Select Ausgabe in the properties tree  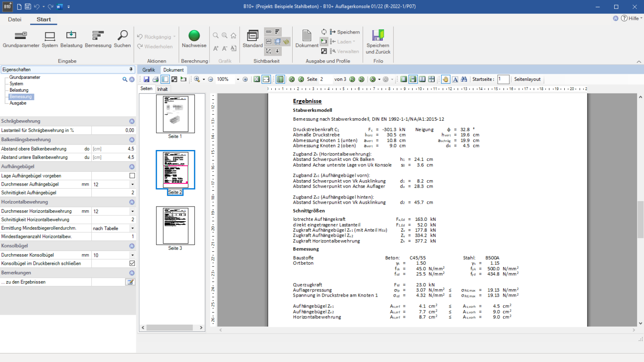tap(18, 103)
